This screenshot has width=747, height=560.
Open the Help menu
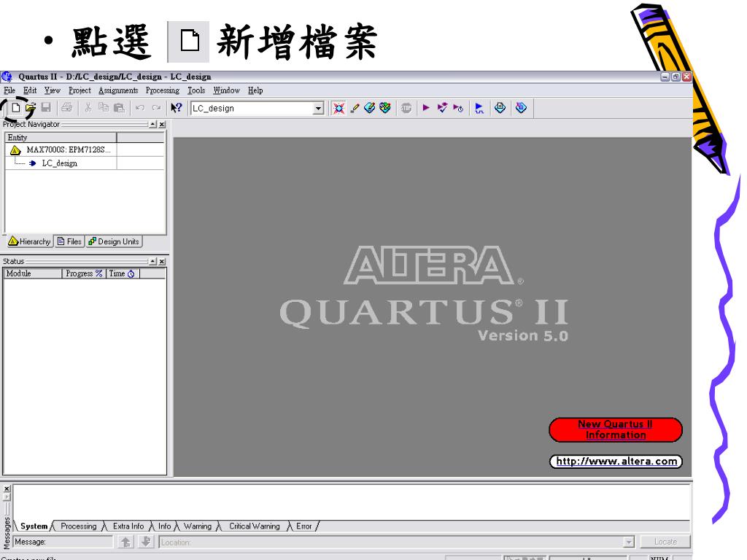(x=255, y=90)
